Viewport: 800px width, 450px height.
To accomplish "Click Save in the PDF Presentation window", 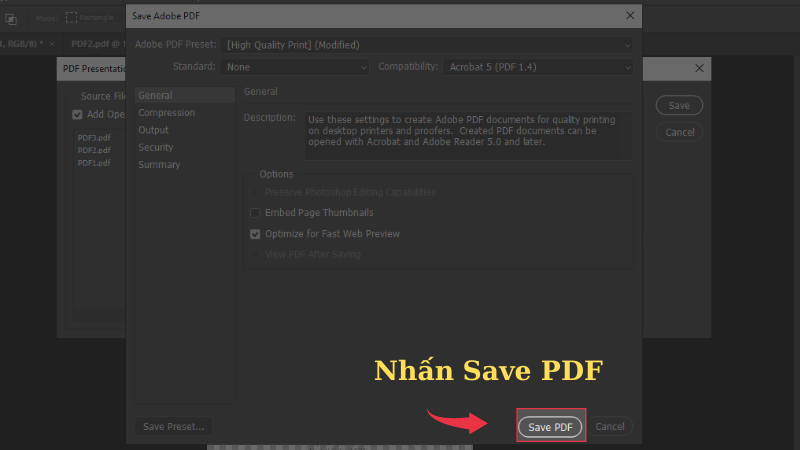I will click(679, 106).
